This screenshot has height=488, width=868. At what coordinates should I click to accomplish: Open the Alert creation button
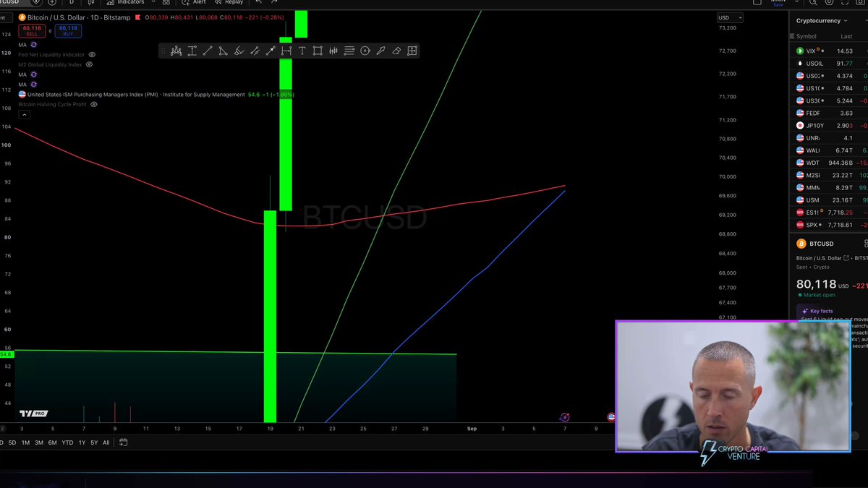click(x=194, y=2)
